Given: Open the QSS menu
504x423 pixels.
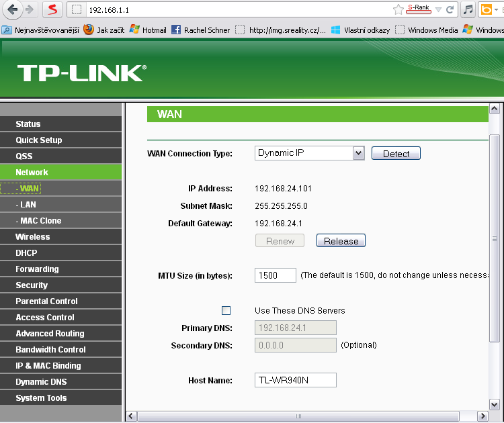Looking at the screenshot, I should (x=60, y=156).
